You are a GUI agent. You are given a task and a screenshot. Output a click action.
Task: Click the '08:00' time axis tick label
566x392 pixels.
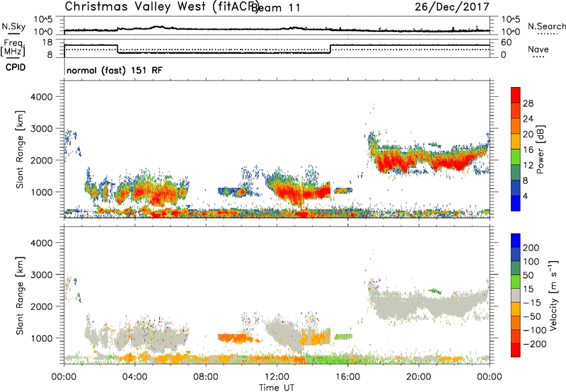coord(206,377)
